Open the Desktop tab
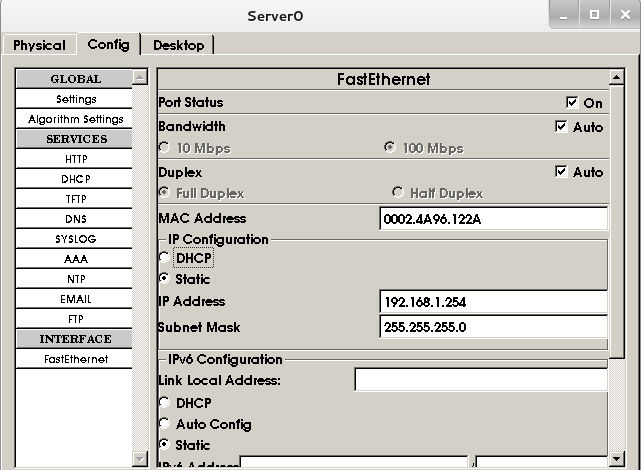This screenshot has width=641, height=470. [178, 45]
